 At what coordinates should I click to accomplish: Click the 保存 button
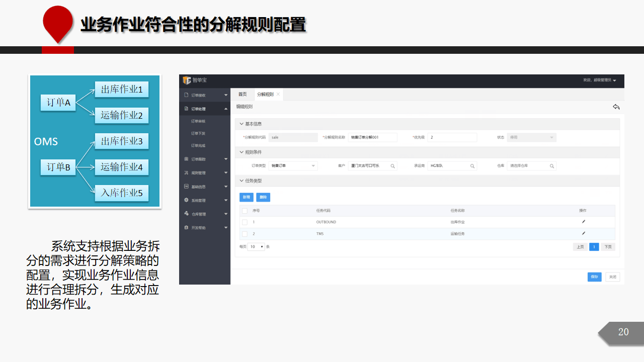click(x=595, y=277)
